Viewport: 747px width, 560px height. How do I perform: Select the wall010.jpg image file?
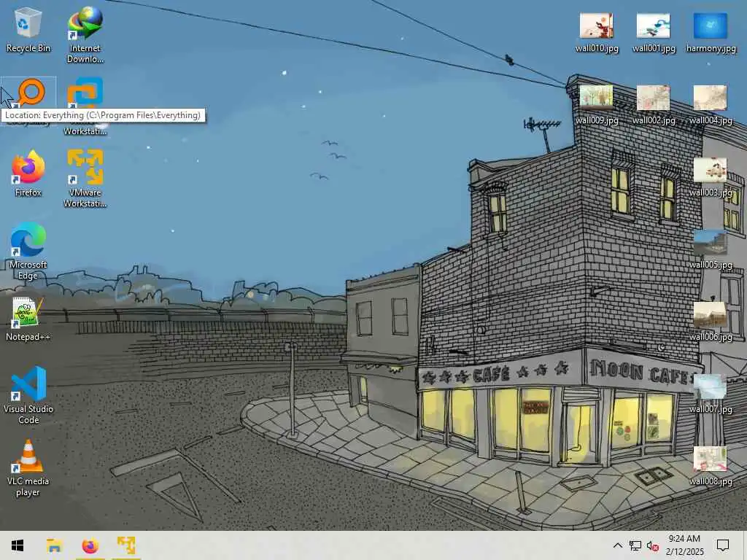coord(597,32)
